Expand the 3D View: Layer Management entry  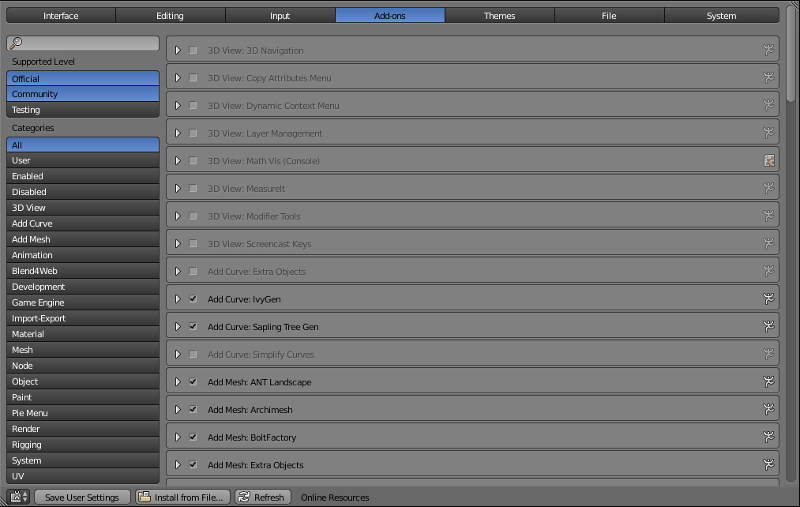click(x=177, y=133)
